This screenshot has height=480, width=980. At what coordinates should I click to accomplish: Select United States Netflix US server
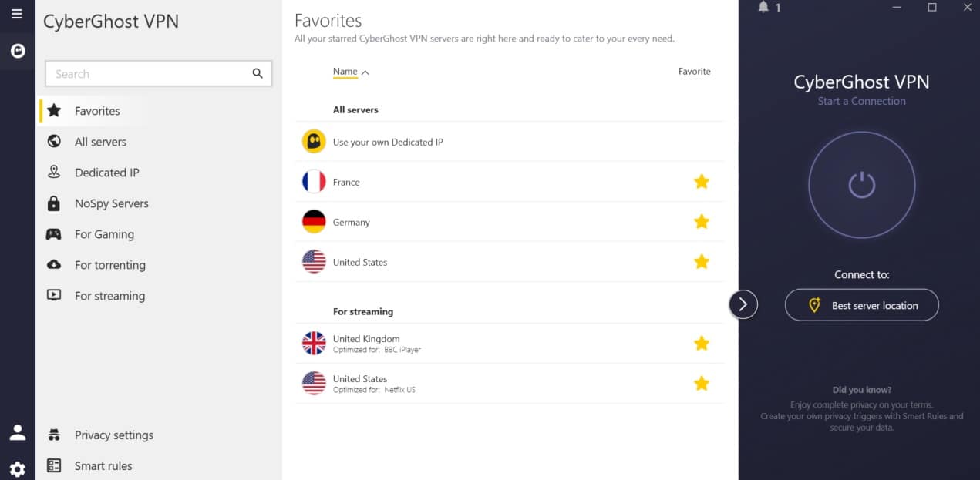(x=509, y=383)
